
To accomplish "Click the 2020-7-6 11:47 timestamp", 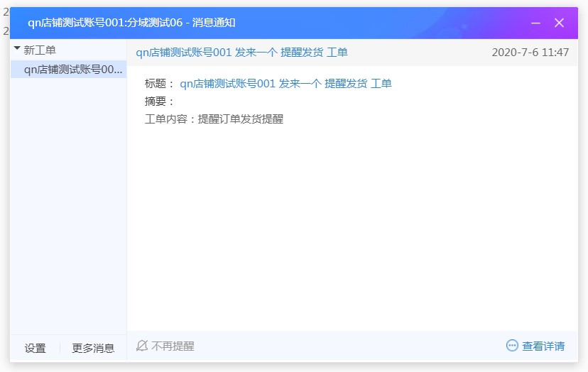I will (530, 52).
